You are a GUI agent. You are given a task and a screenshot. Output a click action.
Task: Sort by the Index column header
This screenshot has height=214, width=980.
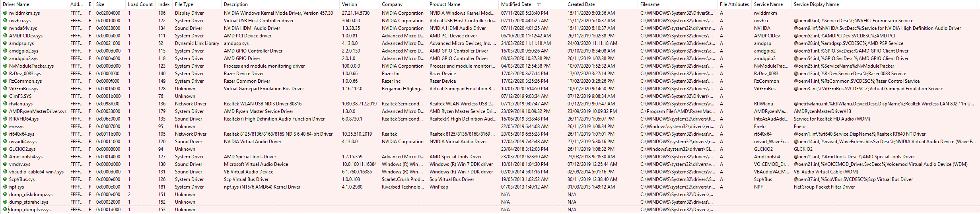click(164, 4)
